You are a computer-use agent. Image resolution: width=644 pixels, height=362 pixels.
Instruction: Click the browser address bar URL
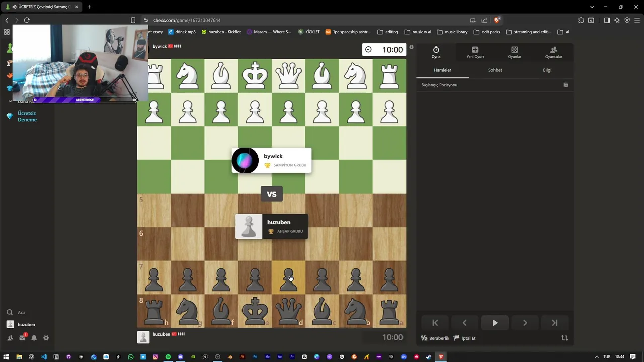187,20
